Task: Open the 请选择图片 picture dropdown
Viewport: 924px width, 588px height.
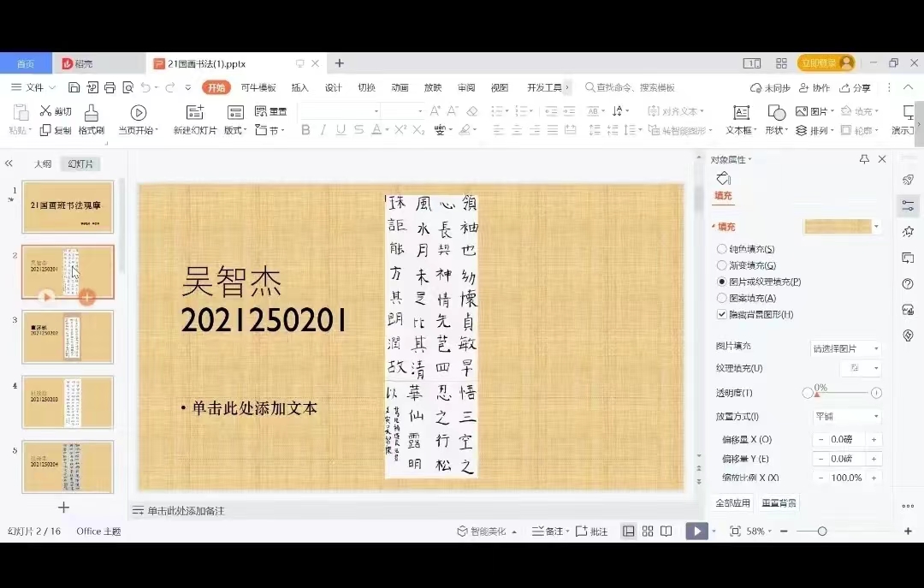Action: 845,348
